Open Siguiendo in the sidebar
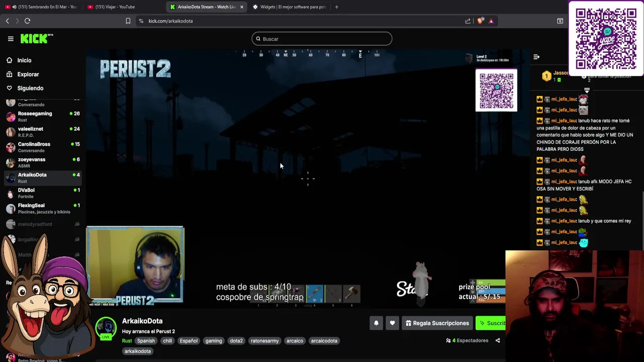 tap(30, 88)
